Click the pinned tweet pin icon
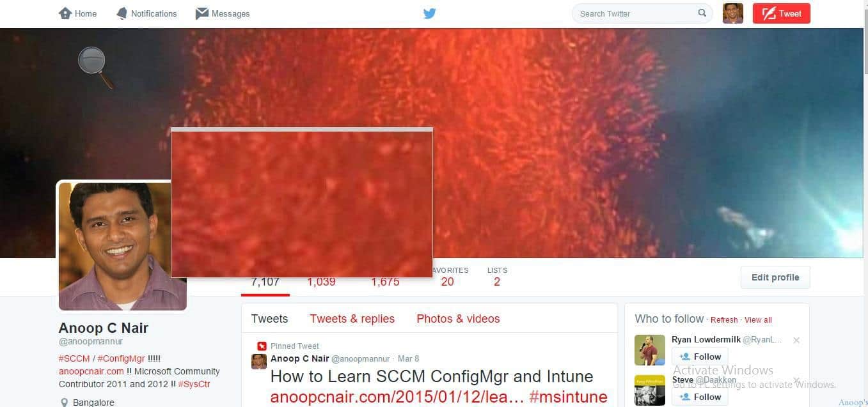The width and height of the screenshot is (868, 407). [x=261, y=346]
